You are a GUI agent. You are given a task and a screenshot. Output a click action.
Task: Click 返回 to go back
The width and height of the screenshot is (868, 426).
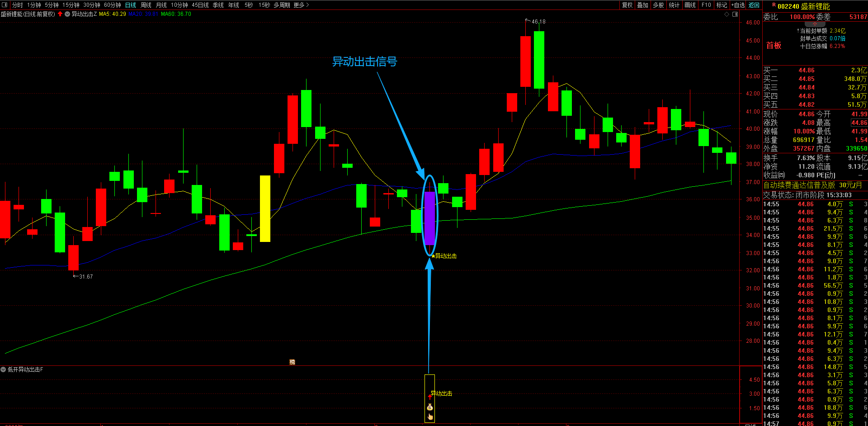(x=754, y=5)
